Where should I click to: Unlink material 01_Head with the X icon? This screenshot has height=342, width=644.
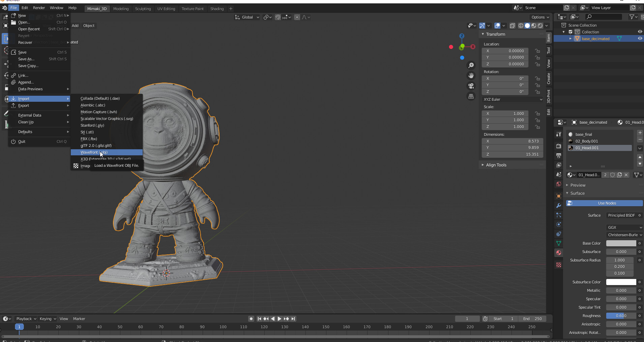[x=626, y=175]
